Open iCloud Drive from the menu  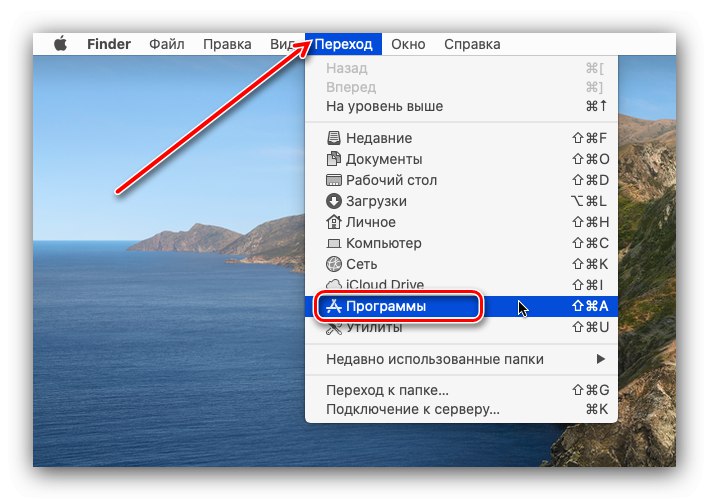pyautogui.click(x=461, y=285)
